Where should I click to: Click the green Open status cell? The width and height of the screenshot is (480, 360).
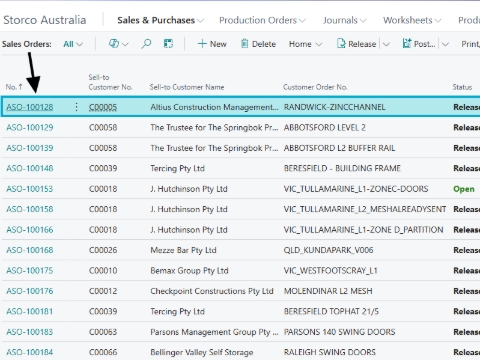pyautogui.click(x=464, y=189)
